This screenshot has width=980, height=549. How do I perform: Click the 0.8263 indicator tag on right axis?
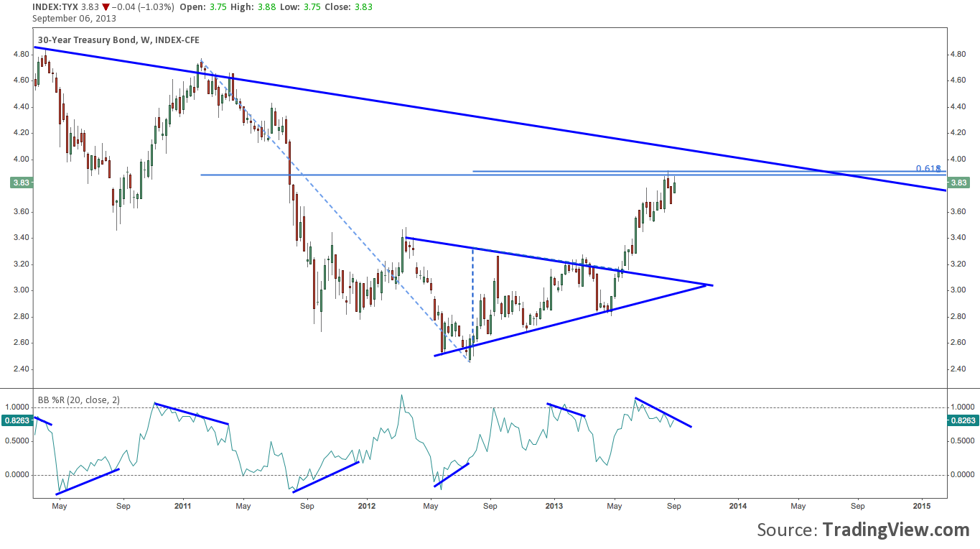pos(963,420)
